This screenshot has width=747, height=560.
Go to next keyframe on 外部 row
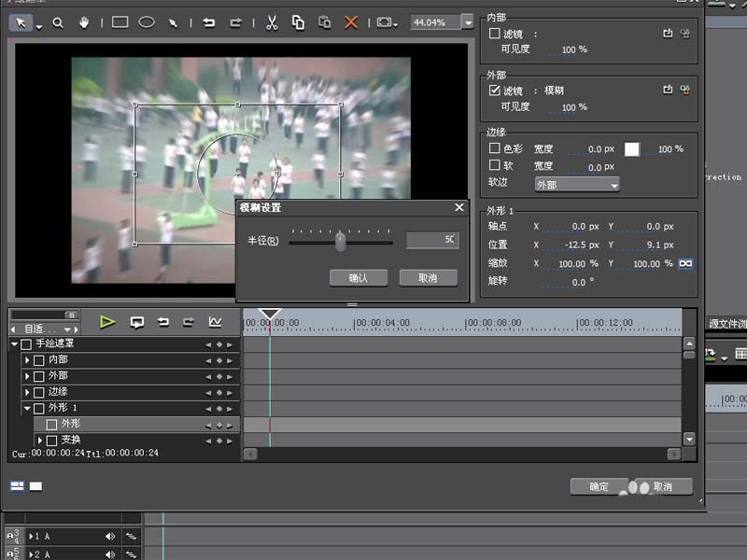(x=230, y=377)
